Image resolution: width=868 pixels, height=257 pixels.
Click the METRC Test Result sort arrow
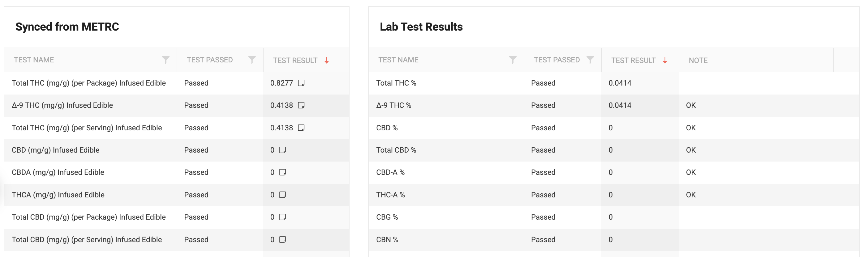click(x=327, y=60)
